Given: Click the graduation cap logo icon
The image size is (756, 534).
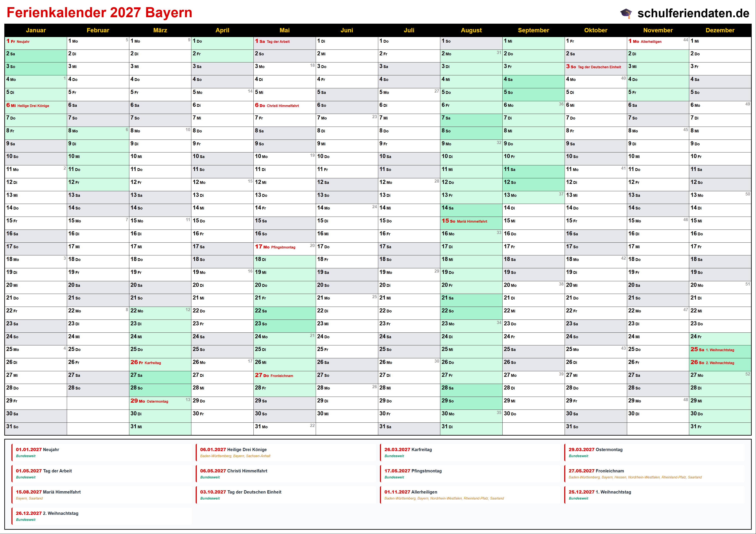Looking at the screenshot, I should (x=626, y=13).
